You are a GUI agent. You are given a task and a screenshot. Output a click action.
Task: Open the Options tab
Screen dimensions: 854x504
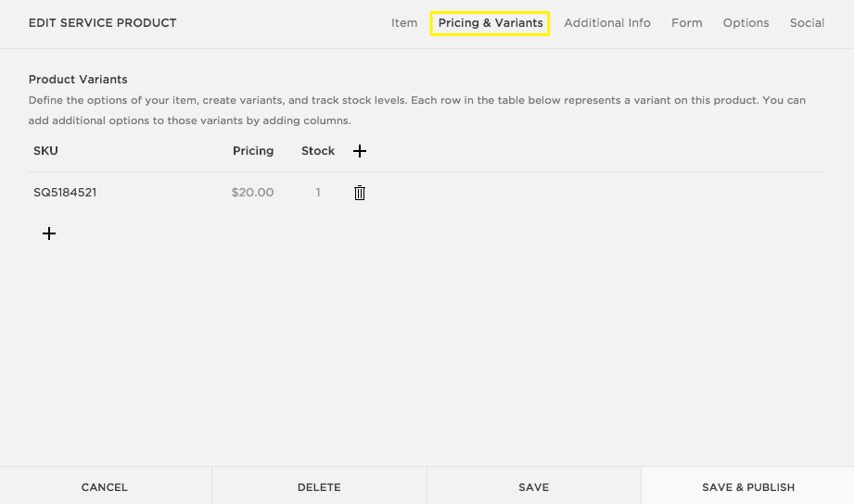(746, 23)
